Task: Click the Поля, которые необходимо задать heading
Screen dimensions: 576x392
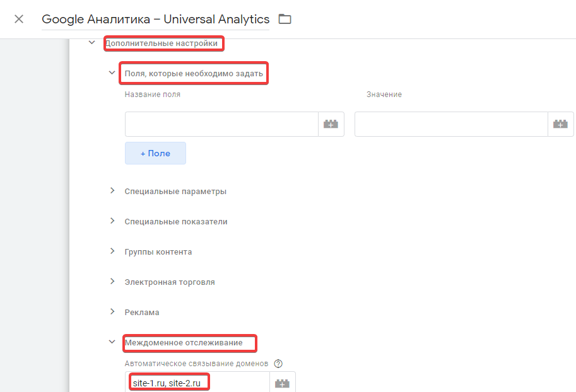Action: tap(194, 73)
